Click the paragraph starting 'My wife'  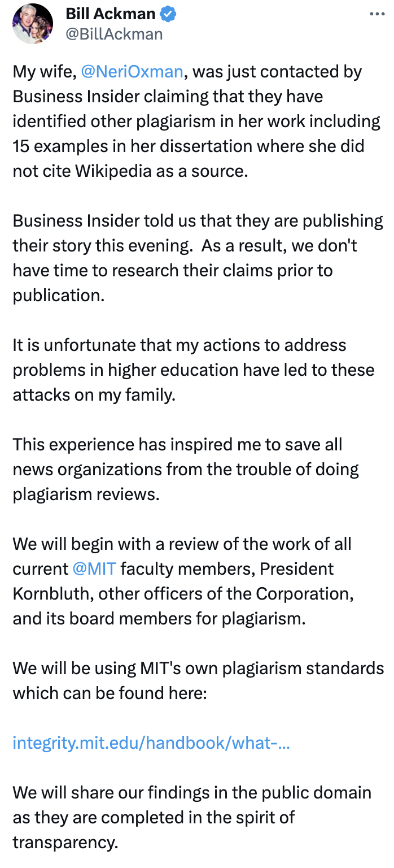coord(197,121)
